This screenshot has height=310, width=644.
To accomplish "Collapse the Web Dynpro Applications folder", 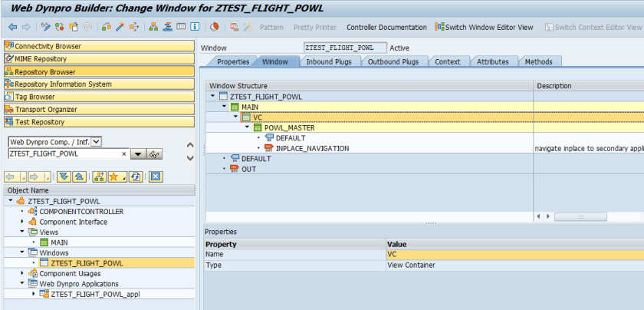I will (x=21, y=284).
